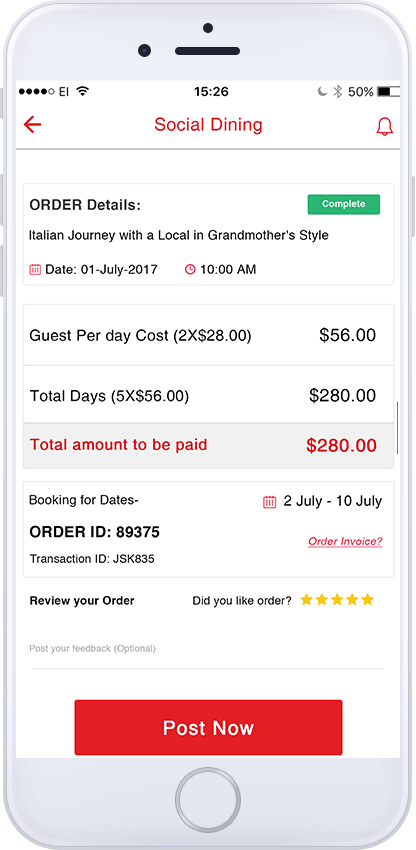The image size is (416, 850).
Task: Tap calendar icon beside 2 July - 10 July
Action: pyautogui.click(x=270, y=502)
